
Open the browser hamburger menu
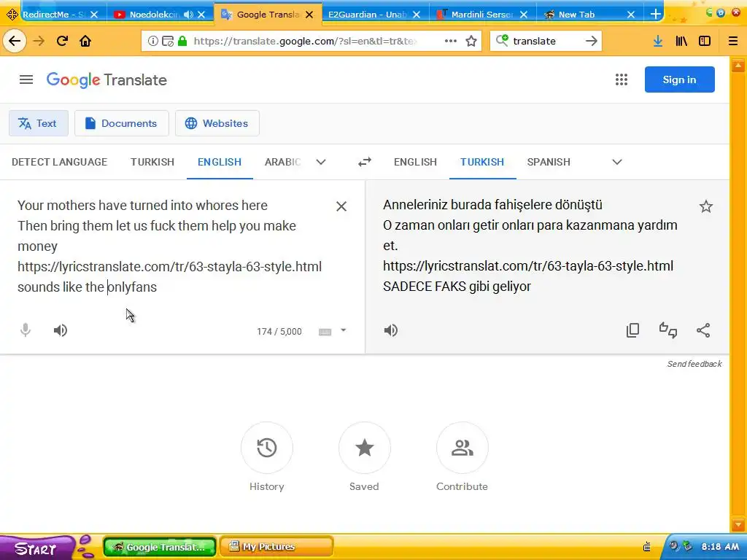733,41
